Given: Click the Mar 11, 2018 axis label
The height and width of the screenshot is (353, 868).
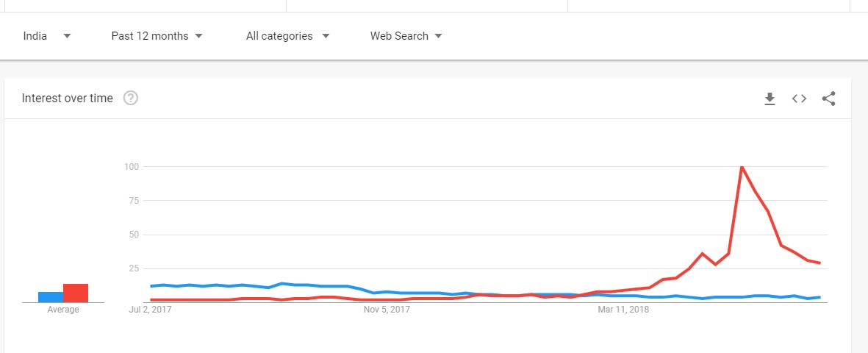Looking at the screenshot, I should [x=623, y=310].
